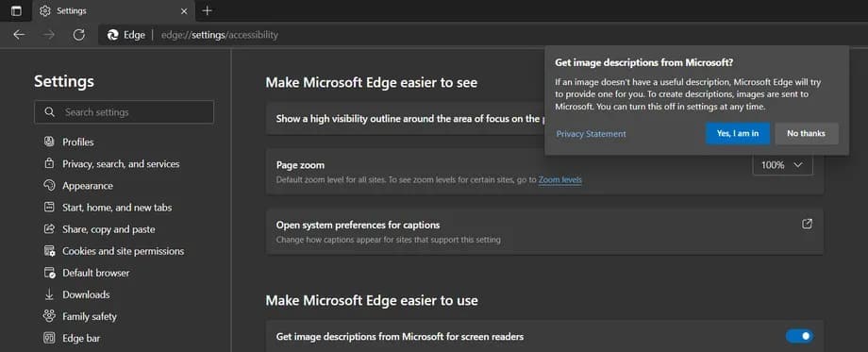Screen dimensions: 868x352
Task: Click the Profiles icon in the sidebar
Action: pyautogui.click(x=49, y=142)
